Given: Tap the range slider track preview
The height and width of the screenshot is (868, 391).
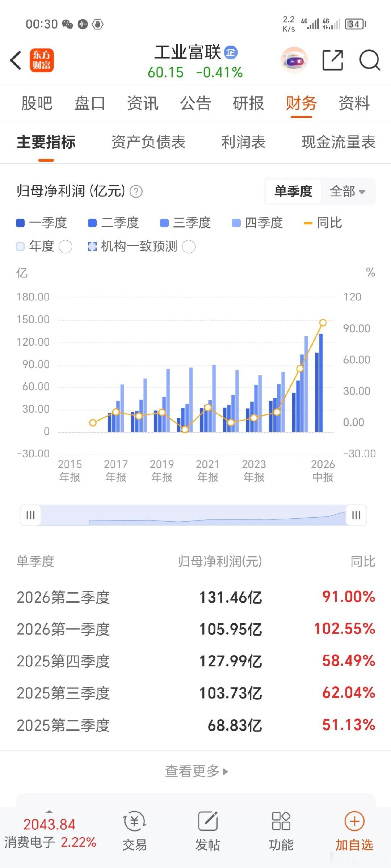Looking at the screenshot, I should [x=193, y=515].
